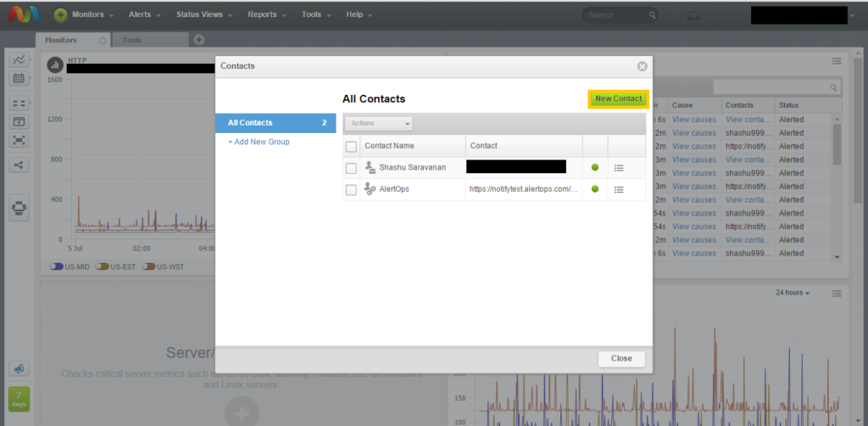Check the select-all checkbox in Contacts header
This screenshot has height=426, width=868.
tap(351, 146)
